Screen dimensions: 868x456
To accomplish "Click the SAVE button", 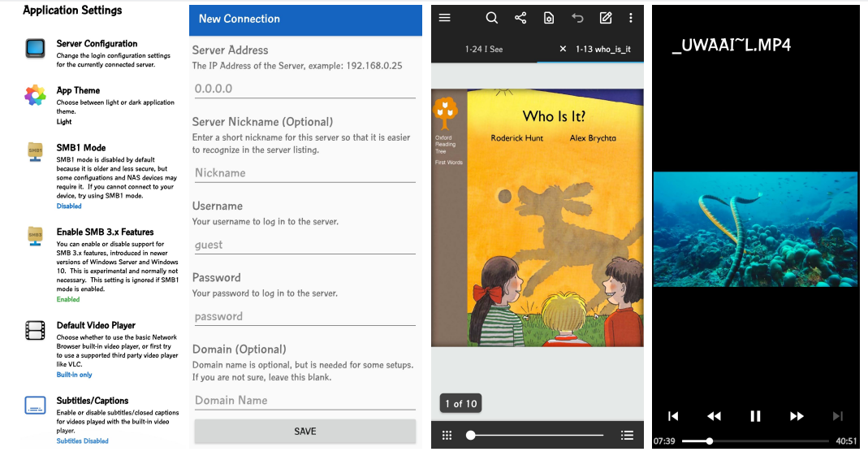I will (305, 431).
